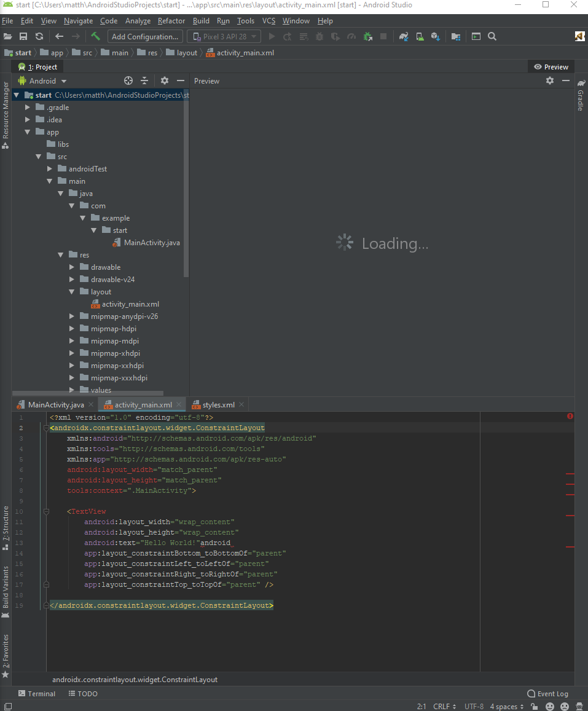The image size is (588, 711).
Task: Click the Add Configuration button
Action: (146, 37)
